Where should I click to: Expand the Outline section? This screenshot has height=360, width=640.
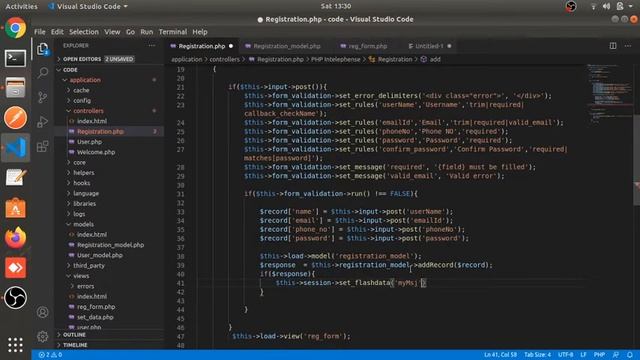point(74,335)
